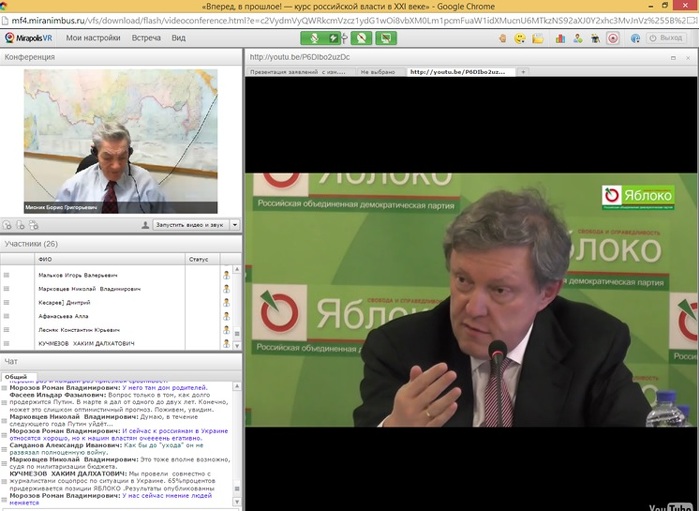This screenshot has width=700, height=511.
Task: Click chat scroll up arrow
Action: 237,386
